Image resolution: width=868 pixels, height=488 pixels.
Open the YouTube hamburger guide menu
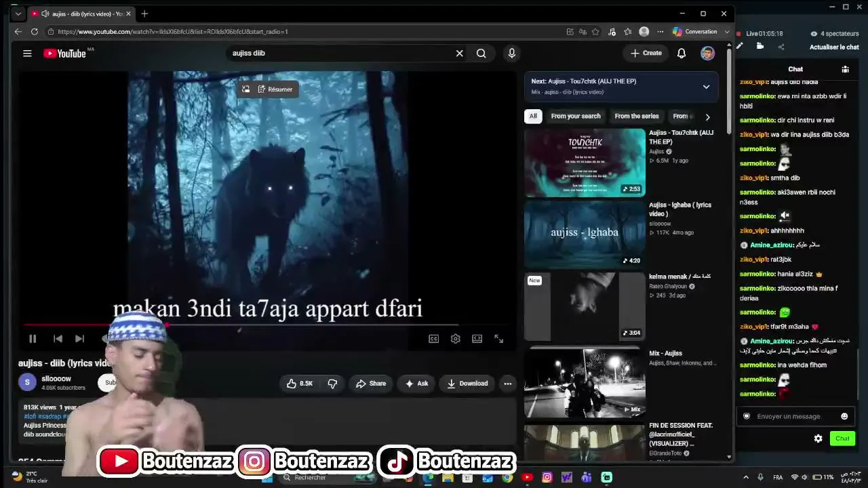pyautogui.click(x=27, y=54)
